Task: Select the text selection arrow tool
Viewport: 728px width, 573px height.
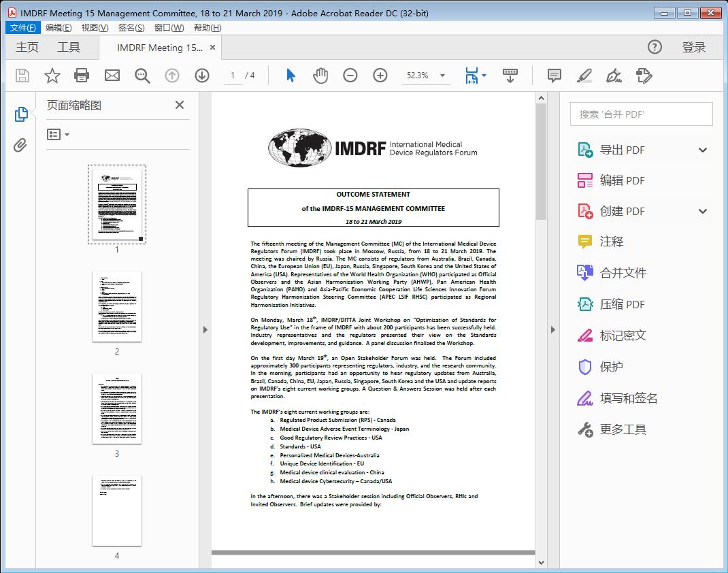Action: (289, 76)
